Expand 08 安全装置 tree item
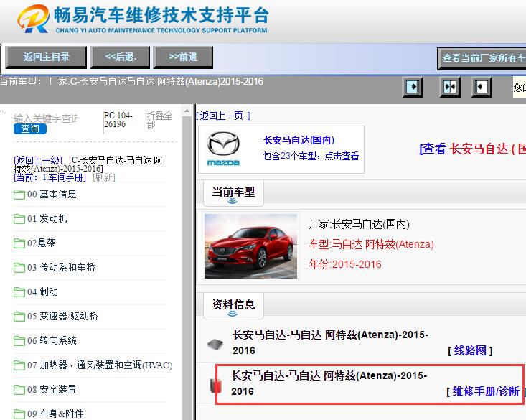The image size is (526, 420). 52,390
